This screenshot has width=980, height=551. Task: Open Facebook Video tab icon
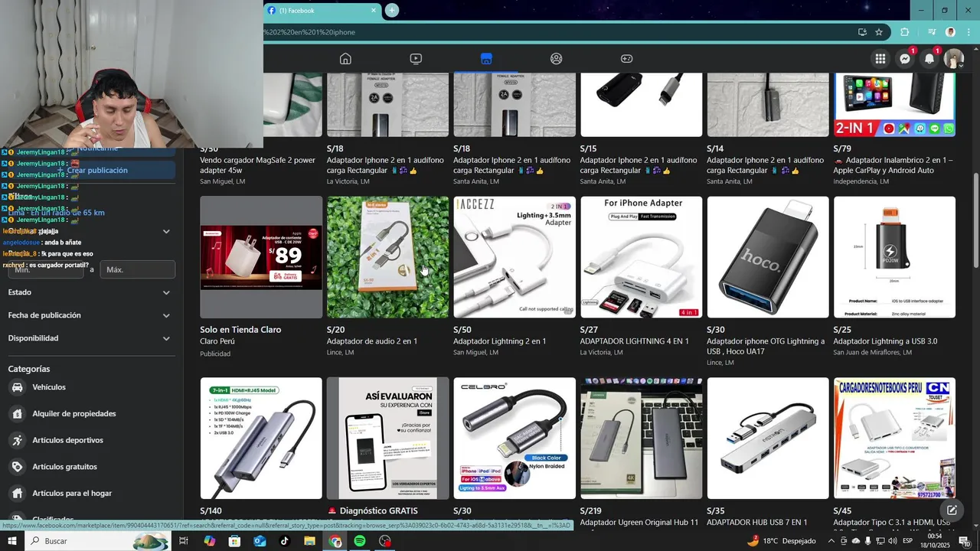pyautogui.click(x=416, y=59)
